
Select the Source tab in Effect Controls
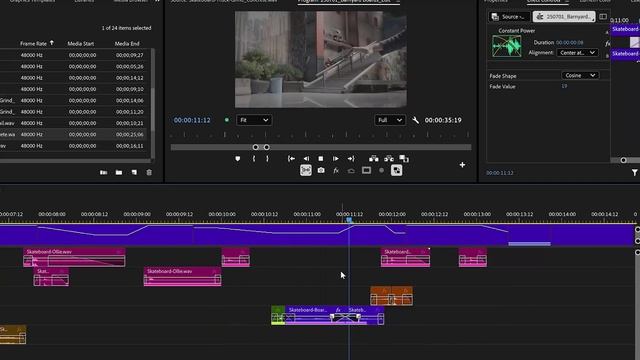[509, 17]
